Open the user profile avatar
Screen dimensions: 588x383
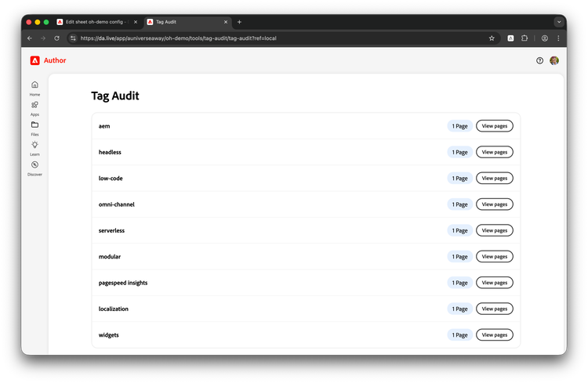[x=554, y=60]
